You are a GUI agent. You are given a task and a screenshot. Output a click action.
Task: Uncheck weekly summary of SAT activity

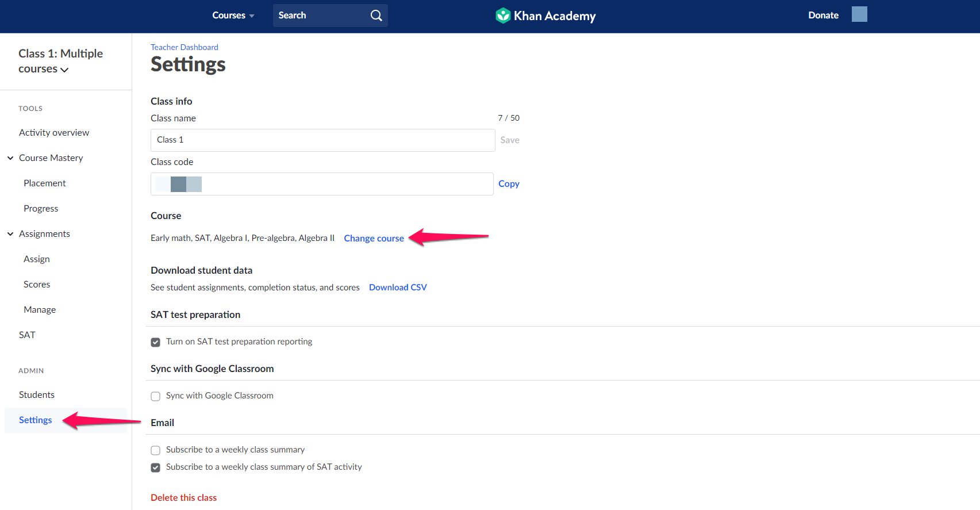(x=155, y=467)
